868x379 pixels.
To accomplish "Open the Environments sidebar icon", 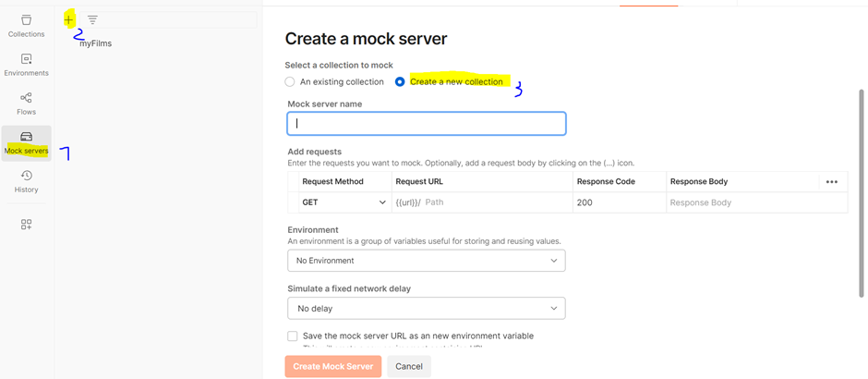I will pyautogui.click(x=26, y=64).
